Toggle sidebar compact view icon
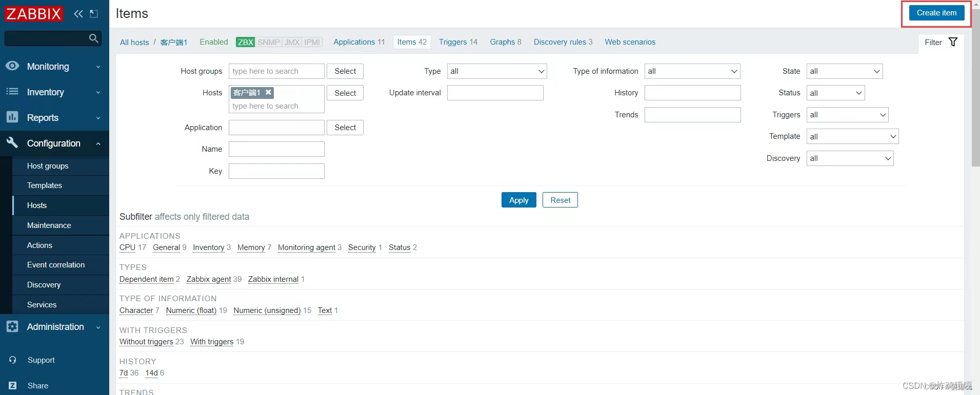The width and height of the screenshot is (980, 395). pos(94,14)
